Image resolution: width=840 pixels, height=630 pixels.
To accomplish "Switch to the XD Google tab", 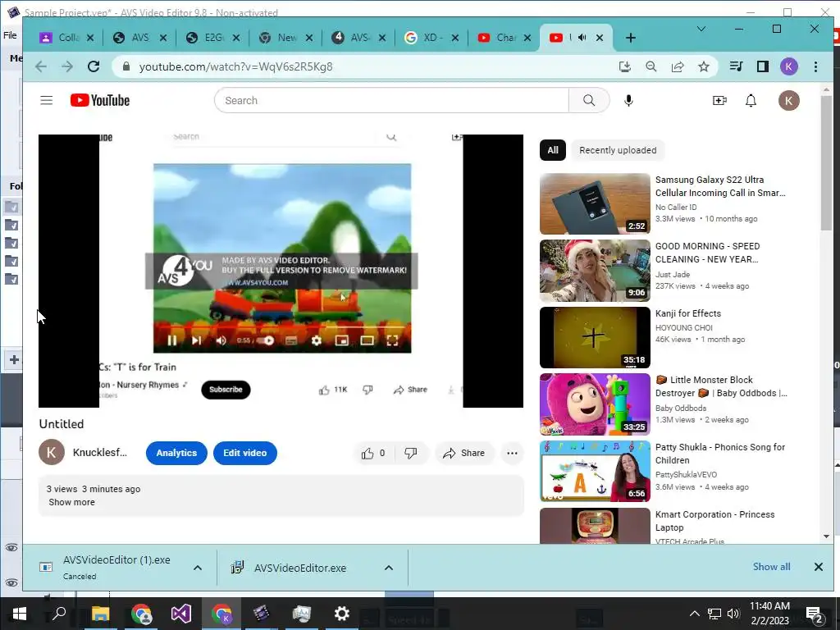I will pos(432,38).
